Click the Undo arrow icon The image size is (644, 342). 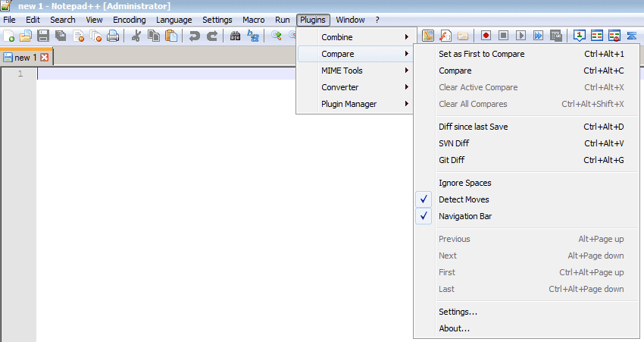pos(194,36)
